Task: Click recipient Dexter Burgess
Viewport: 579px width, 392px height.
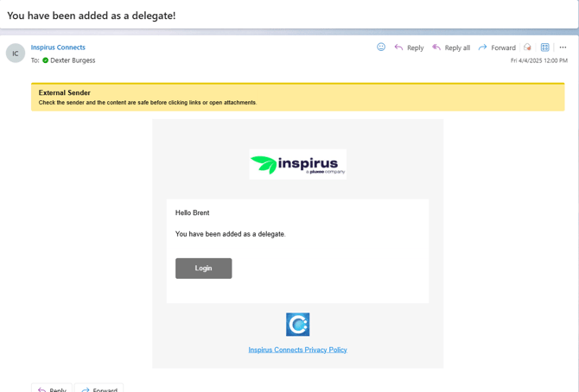Action: click(73, 60)
